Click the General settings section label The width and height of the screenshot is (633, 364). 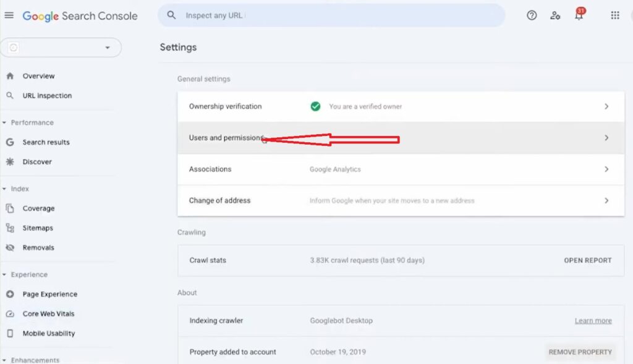tap(203, 78)
